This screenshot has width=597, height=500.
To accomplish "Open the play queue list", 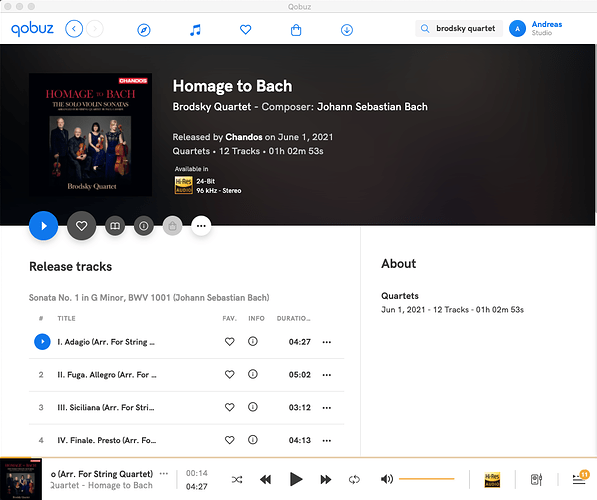I will [580, 478].
